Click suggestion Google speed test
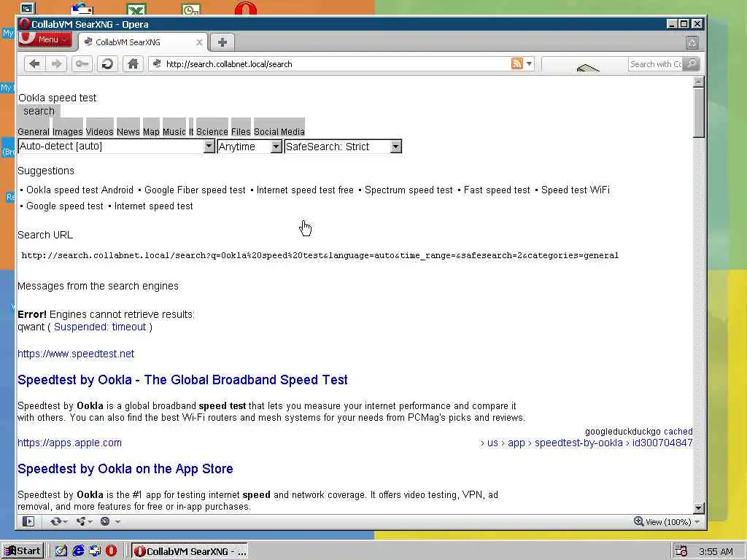Screen dimensions: 747x560 65,206
